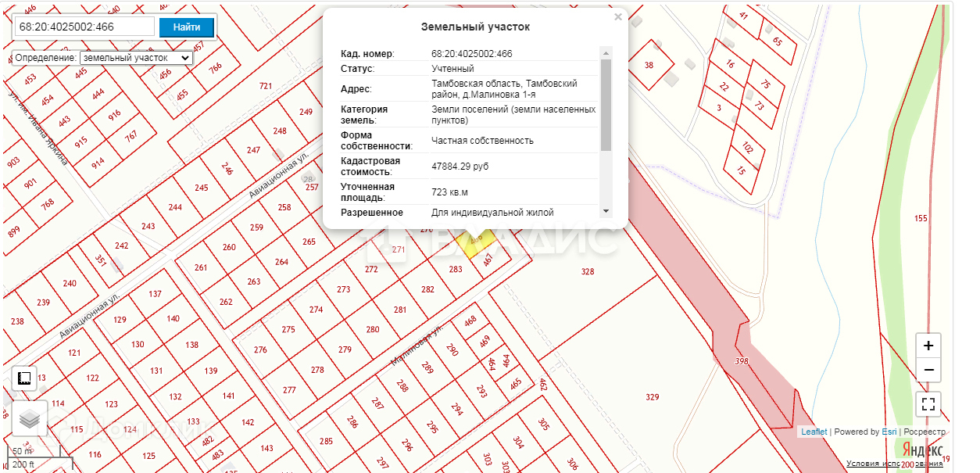Click the Учтенный status value

coord(452,69)
